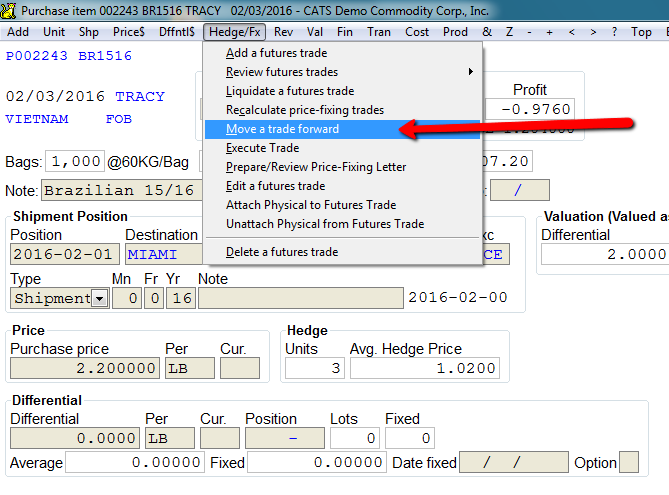The image size is (669, 495).
Task: Open the Tran menu
Action: click(379, 32)
